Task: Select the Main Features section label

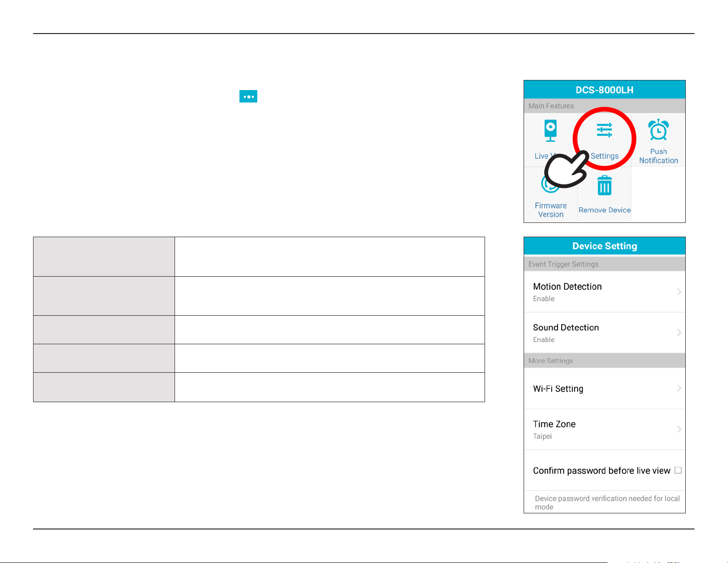Action: [551, 106]
